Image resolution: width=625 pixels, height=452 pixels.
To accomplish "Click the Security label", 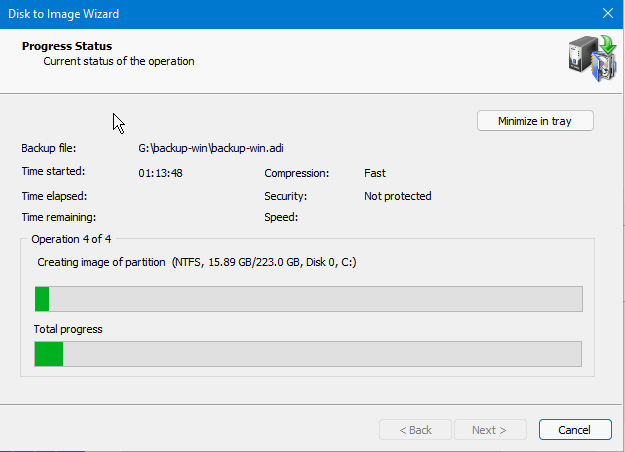I will tap(285, 196).
